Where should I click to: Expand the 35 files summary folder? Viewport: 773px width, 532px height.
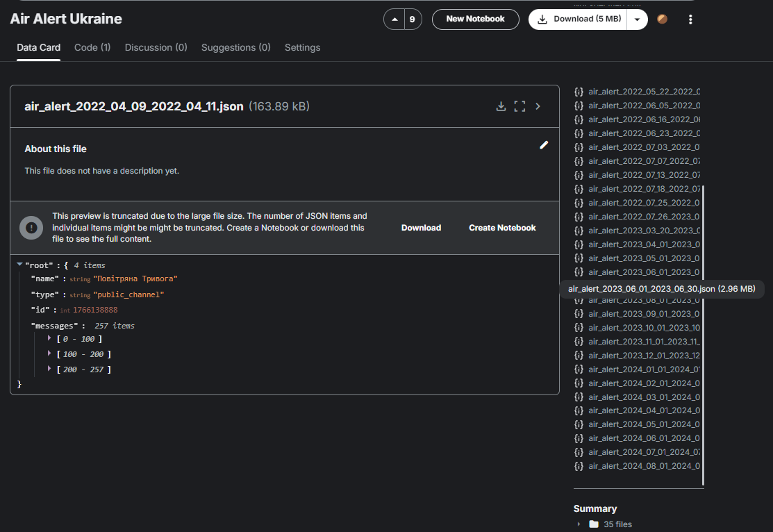[579, 524]
